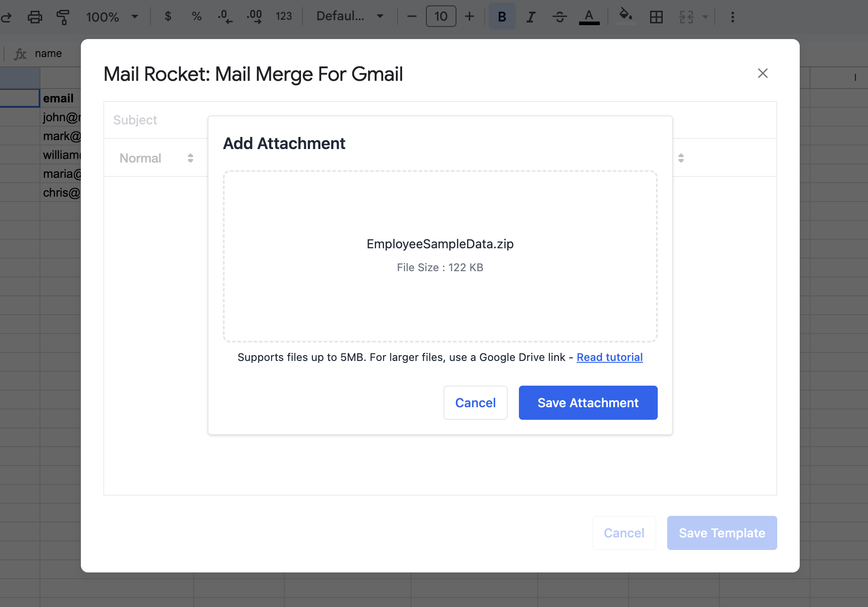This screenshot has width=868, height=607.
Task: Toggle italic formatting
Action: pyautogui.click(x=531, y=17)
